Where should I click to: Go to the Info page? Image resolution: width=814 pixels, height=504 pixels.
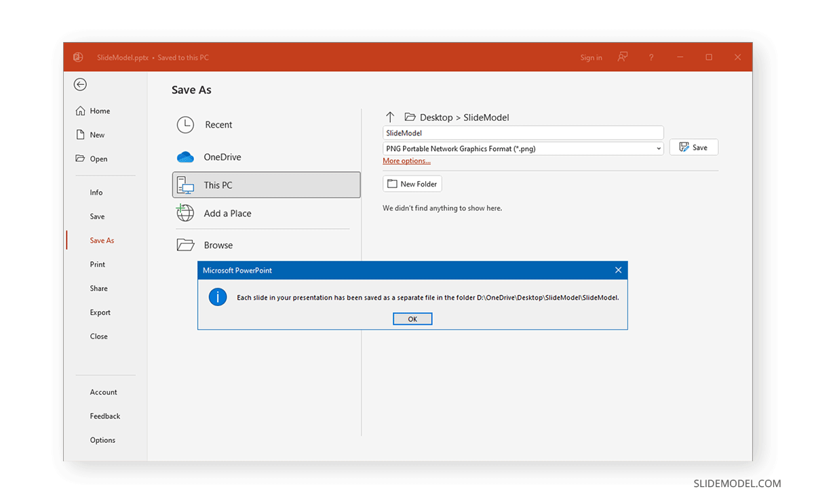[x=96, y=193]
